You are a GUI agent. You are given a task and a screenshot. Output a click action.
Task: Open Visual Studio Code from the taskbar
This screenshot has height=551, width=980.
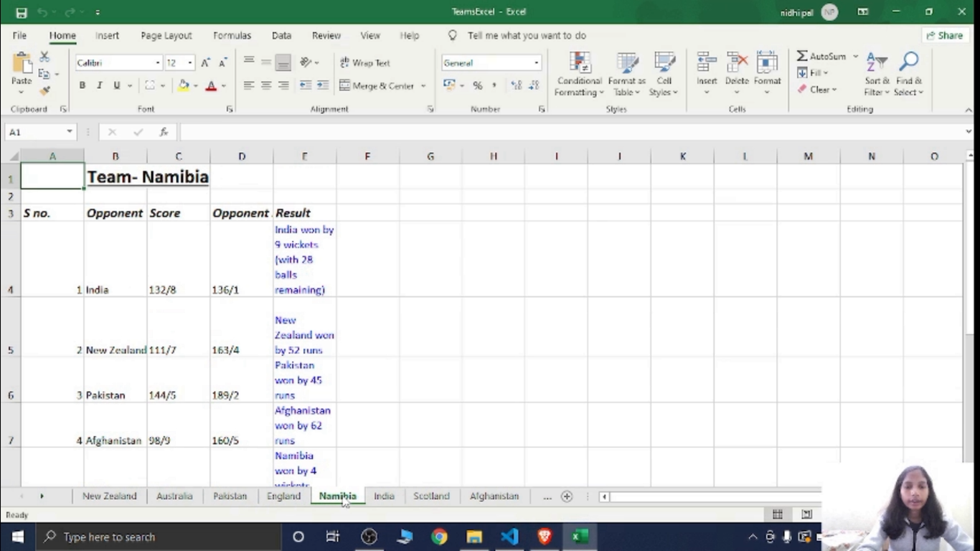509,537
